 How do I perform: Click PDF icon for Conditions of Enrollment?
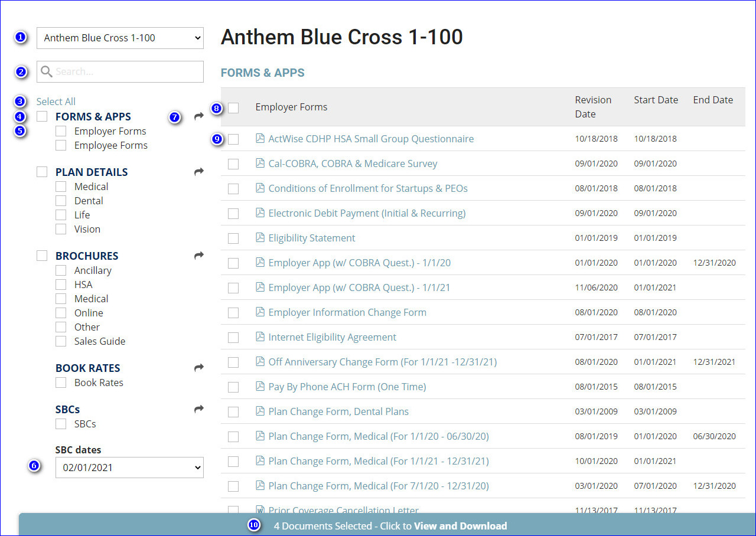coord(260,188)
